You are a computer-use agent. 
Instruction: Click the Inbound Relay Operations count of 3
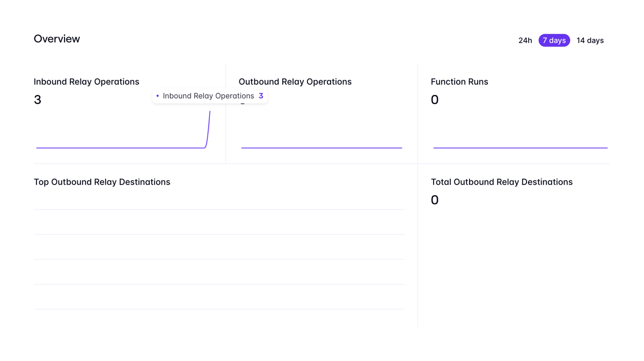pos(38,99)
